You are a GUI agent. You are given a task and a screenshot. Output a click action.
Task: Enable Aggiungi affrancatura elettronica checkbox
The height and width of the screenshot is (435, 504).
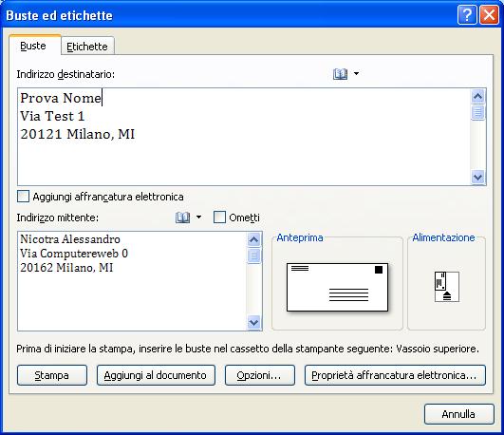coord(23,197)
